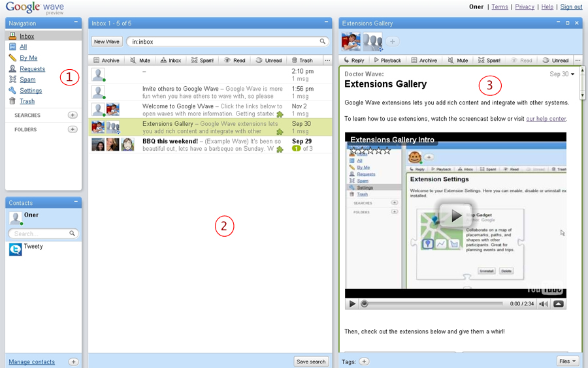The image size is (588, 368).
Task: Click Playback in the wave toolbar
Action: 387,60
